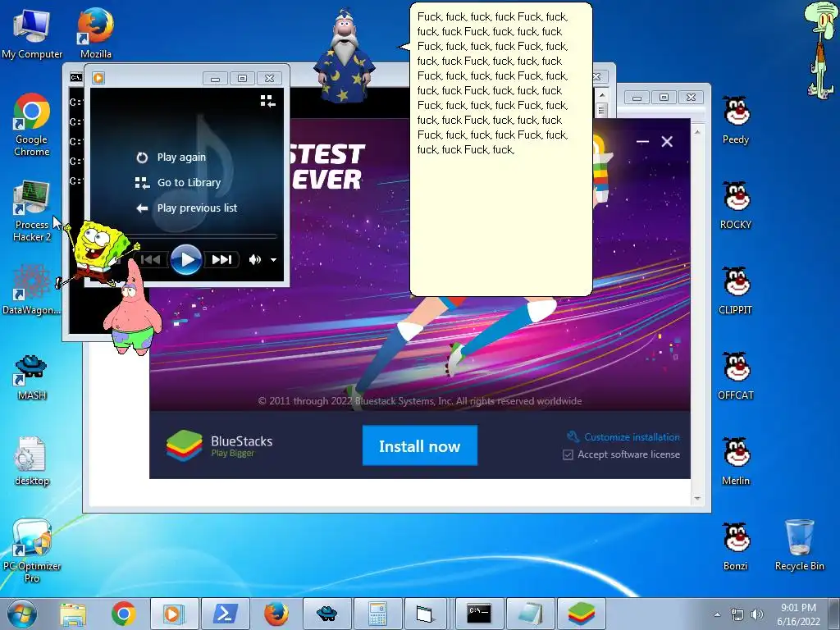Mute the media player volume
The height and width of the screenshot is (630, 840).
(x=255, y=260)
